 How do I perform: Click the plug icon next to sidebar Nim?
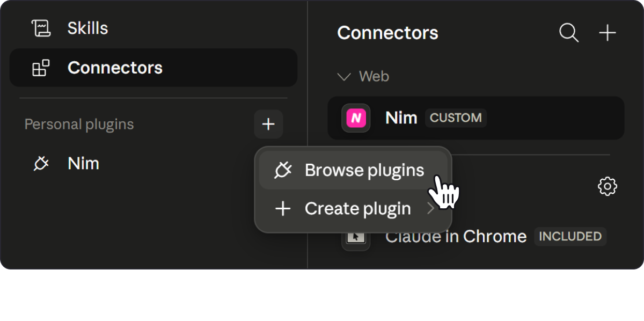coord(41,163)
